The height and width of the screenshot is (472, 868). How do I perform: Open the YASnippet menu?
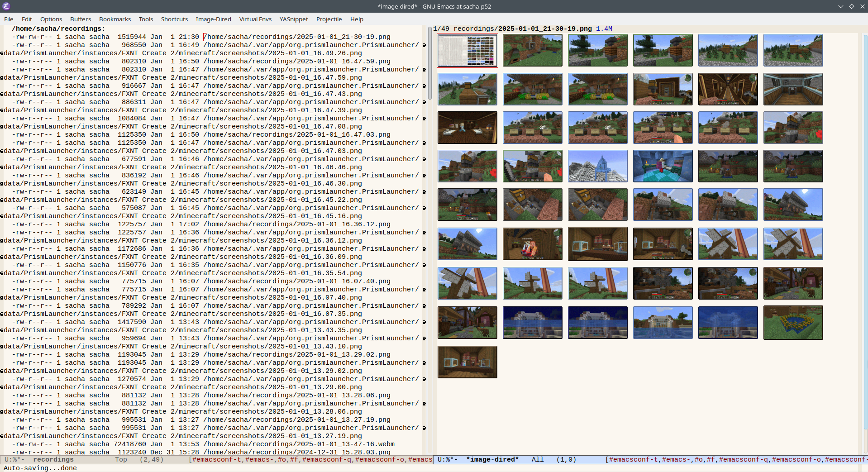point(294,19)
